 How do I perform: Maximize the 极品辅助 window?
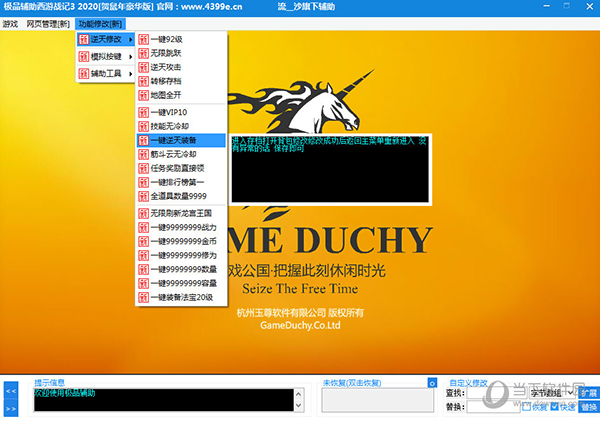click(x=567, y=6)
